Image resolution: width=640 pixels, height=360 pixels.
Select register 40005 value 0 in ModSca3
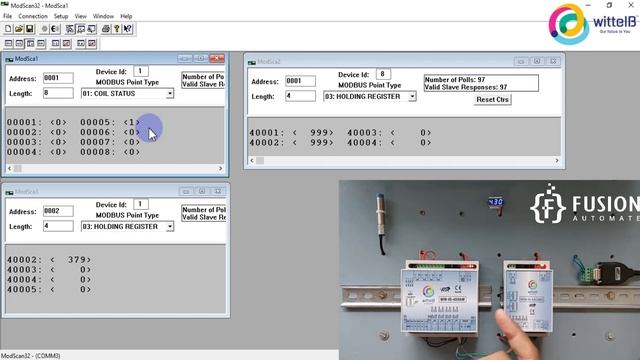71,289
